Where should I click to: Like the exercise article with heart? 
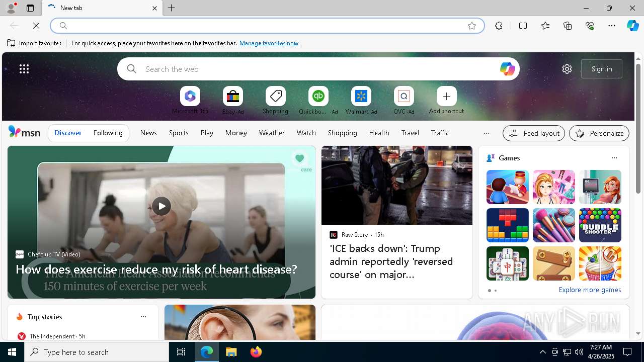pyautogui.click(x=299, y=158)
